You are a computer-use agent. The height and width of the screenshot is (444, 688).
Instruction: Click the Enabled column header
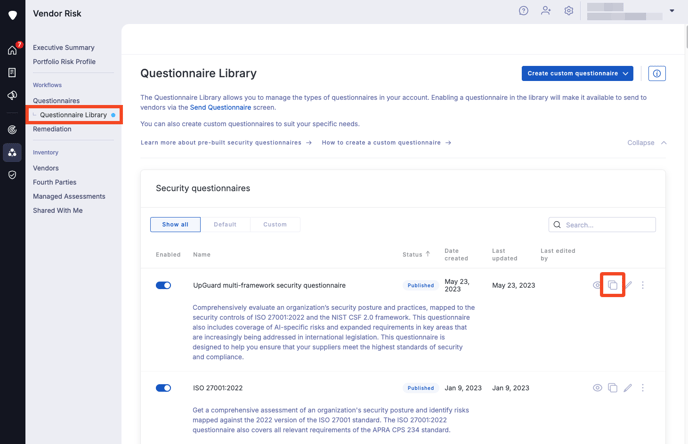(168, 254)
